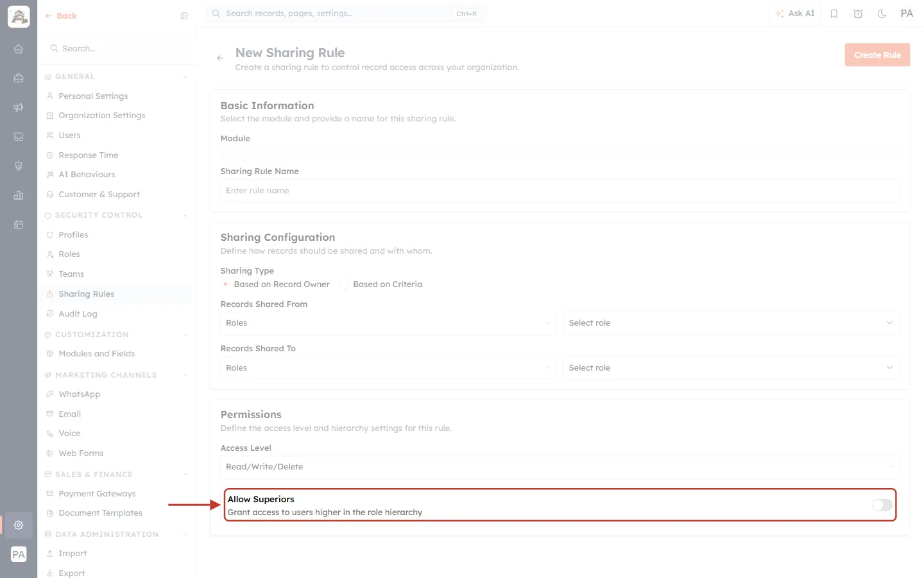Enable the Allow Superiors toggle

(x=882, y=505)
